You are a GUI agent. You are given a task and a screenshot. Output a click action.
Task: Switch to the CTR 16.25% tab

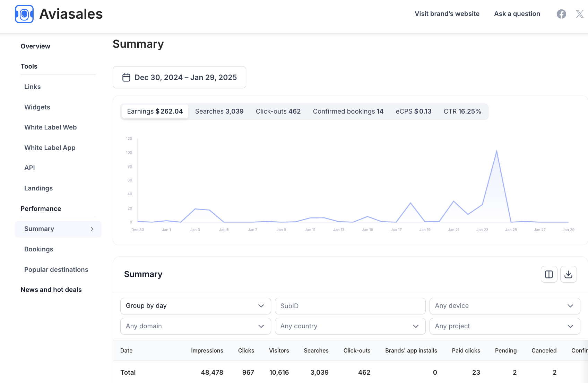[462, 112]
